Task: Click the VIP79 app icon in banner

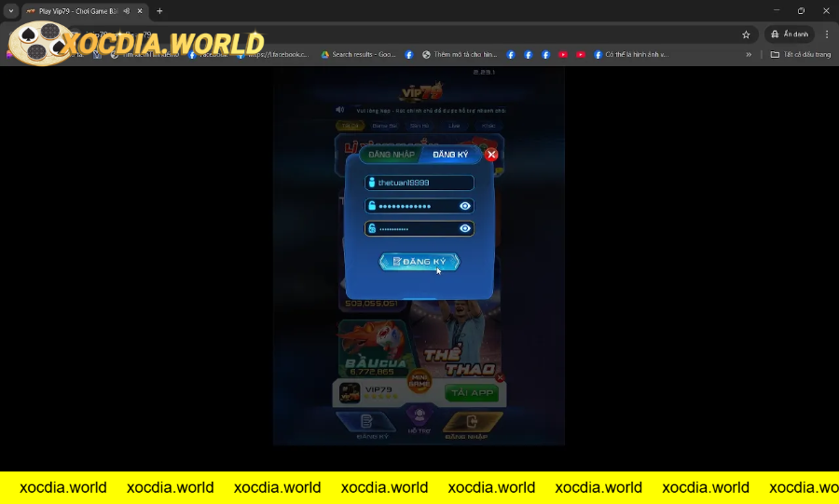Action: (350, 393)
